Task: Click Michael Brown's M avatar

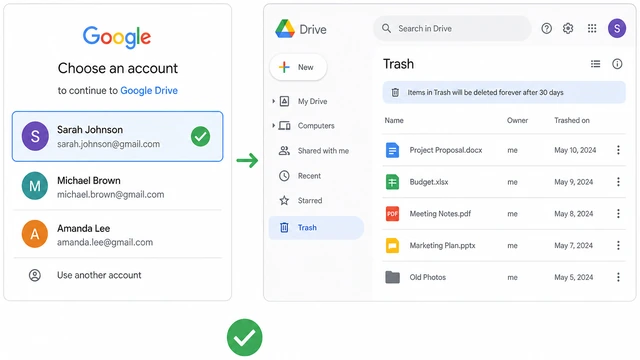Action: (35, 186)
